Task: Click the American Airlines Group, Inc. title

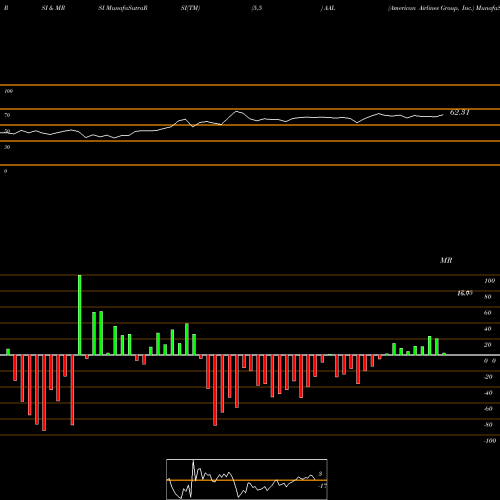Action: [431, 8]
